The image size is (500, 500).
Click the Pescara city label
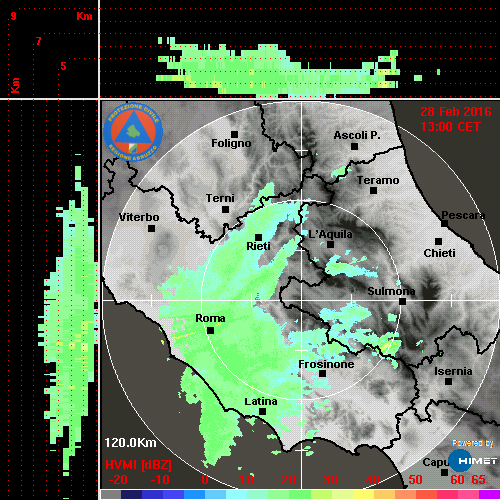click(x=463, y=215)
